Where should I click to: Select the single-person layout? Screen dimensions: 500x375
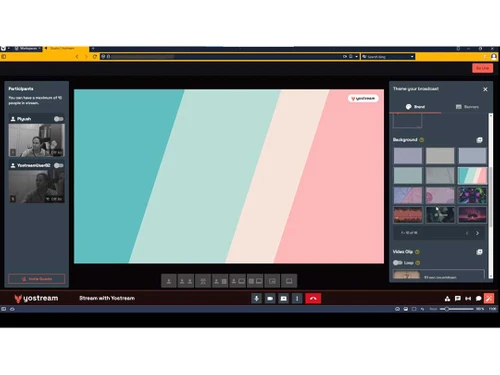click(169, 281)
